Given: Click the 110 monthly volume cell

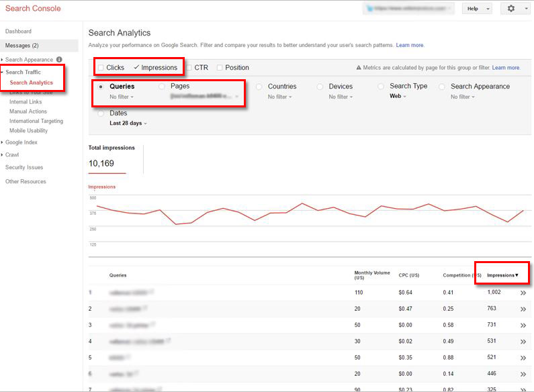Looking at the screenshot, I should [359, 293].
